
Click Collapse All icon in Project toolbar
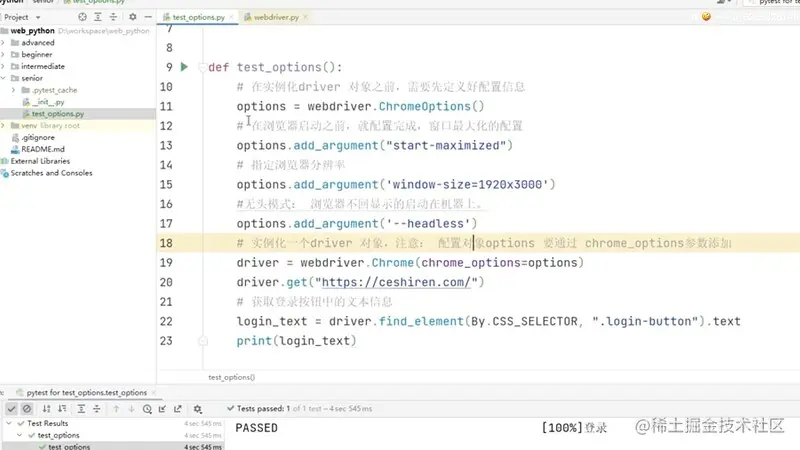(x=113, y=17)
